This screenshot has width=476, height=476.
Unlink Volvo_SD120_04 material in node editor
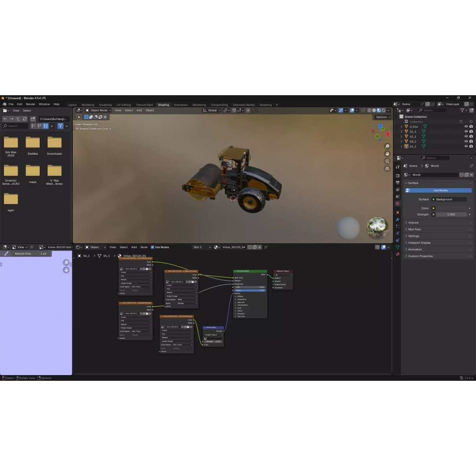click(260, 247)
